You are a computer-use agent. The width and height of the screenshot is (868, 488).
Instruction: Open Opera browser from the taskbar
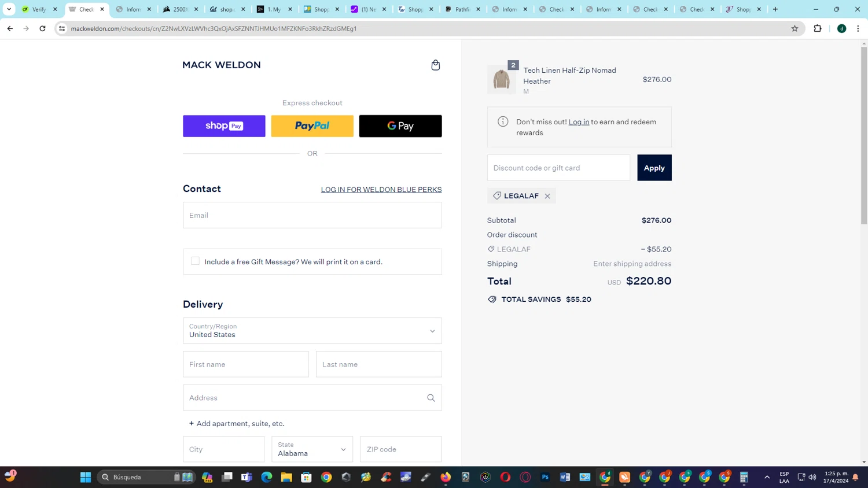505,477
